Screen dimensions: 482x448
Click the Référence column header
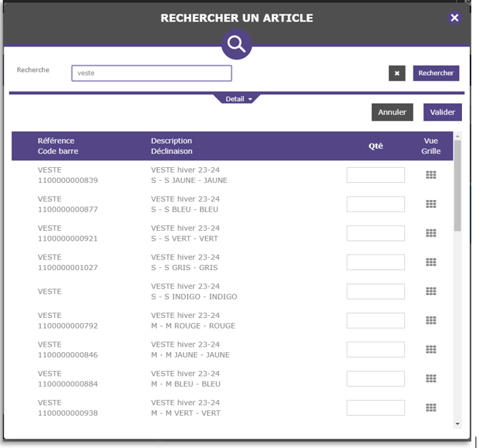pos(56,141)
